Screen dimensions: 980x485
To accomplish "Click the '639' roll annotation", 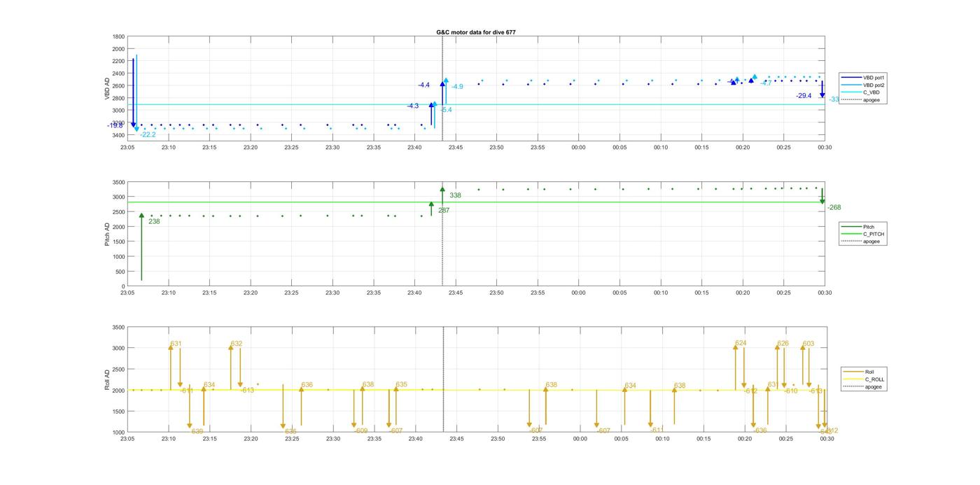I will click(x=197, y=432).
